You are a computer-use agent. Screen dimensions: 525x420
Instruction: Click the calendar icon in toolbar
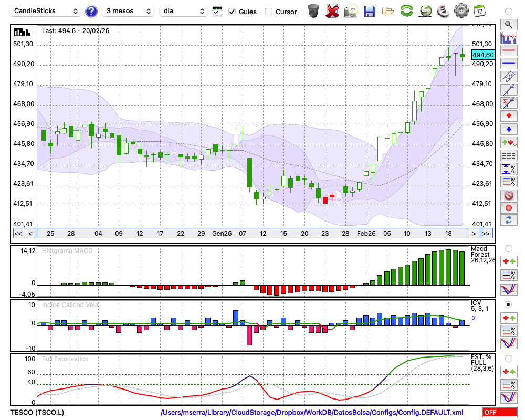[x=479, y=11]
